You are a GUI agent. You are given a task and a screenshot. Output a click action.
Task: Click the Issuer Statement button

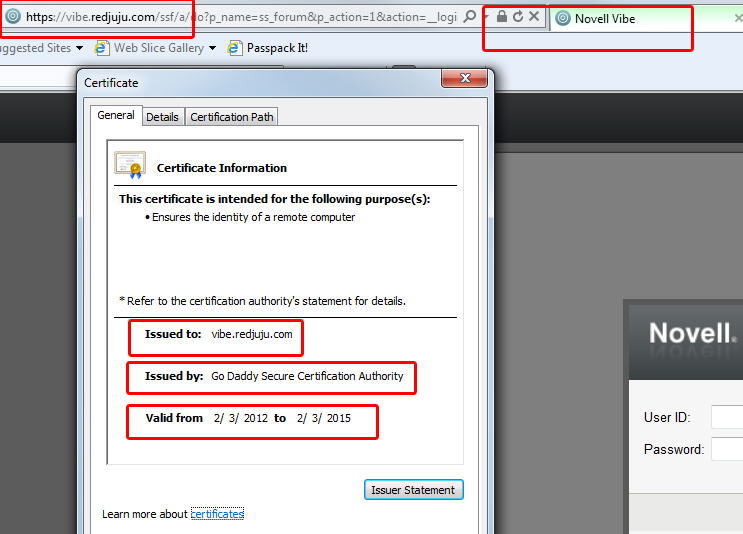tap(413, 490)
